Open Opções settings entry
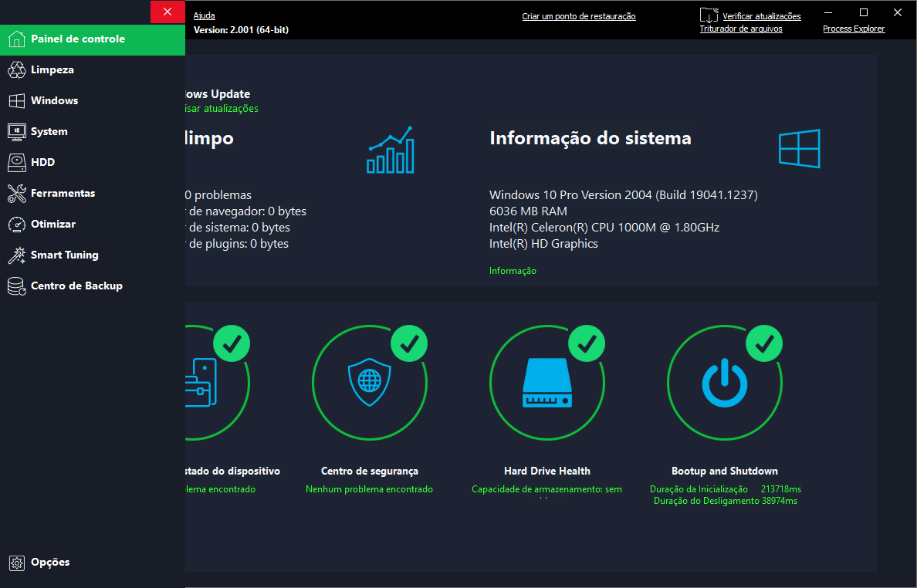 click(93, 563)
